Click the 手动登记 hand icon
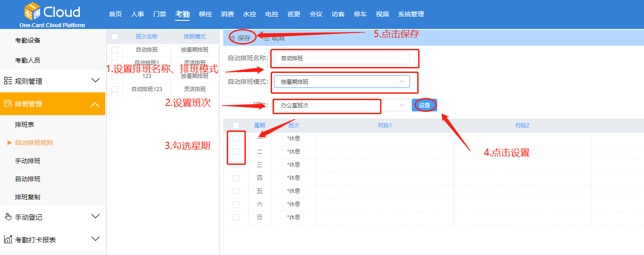Image resolution: width=644 pixels, height=255 pixels. click(x=8, y=217)
